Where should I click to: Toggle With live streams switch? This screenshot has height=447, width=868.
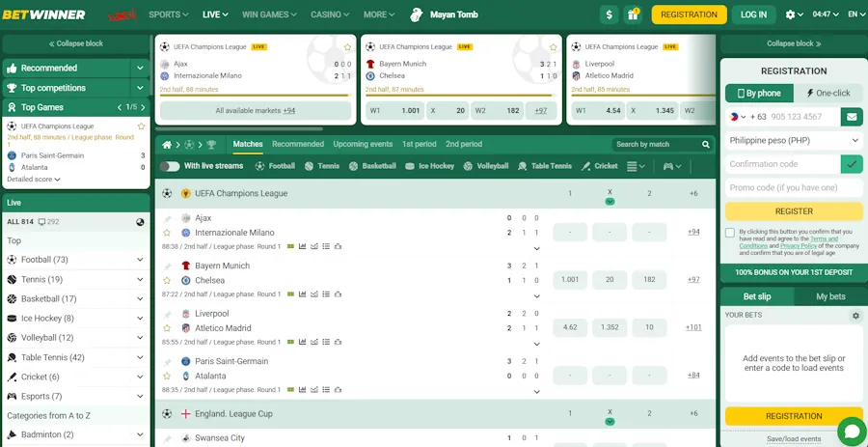pyautogui.click(x=170, y=166)
